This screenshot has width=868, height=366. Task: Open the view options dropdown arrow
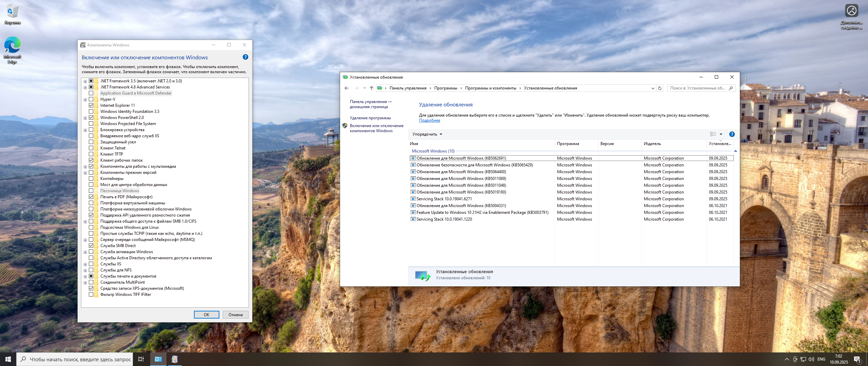click(721, 134)
